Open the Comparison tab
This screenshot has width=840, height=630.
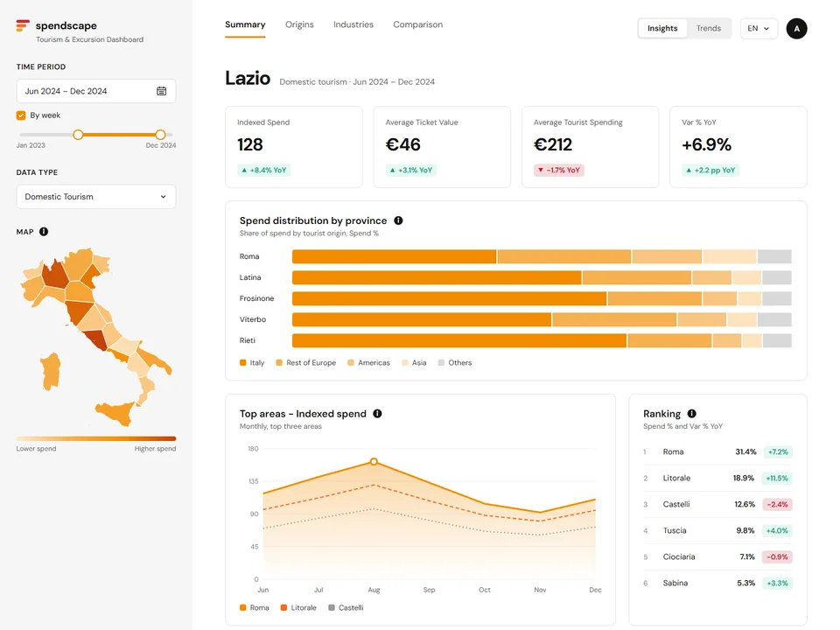[418, 24]
